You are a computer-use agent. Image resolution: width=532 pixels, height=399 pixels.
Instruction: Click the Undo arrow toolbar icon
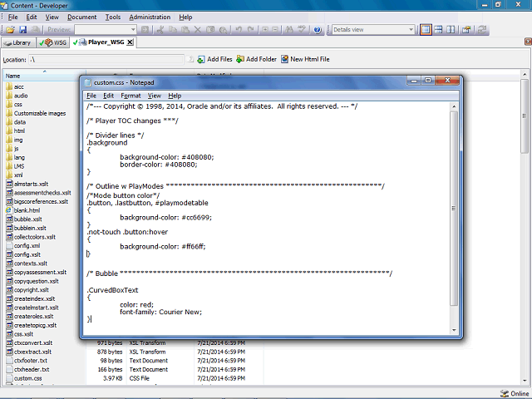(x=239, y=30)
